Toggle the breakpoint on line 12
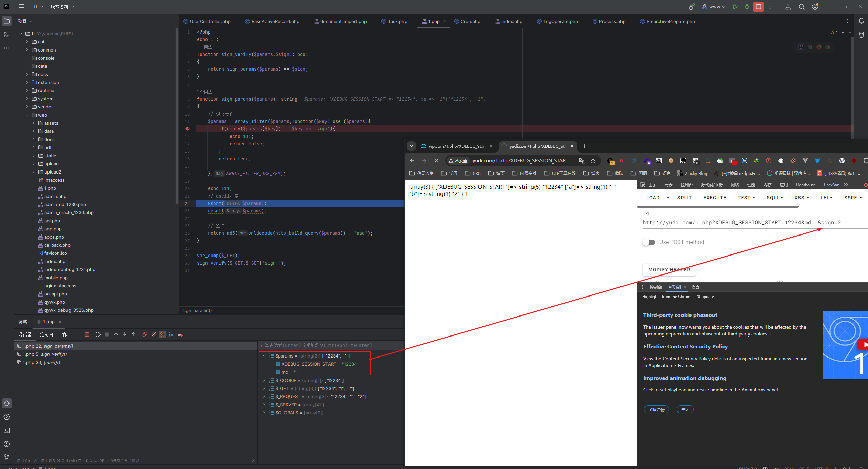868x469 pixels. [x=188, y=129]
